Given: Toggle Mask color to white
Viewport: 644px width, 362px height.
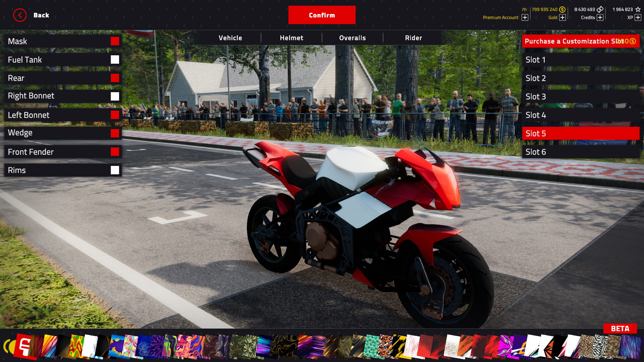Looking at the screenshot, I should click(115, 41).
